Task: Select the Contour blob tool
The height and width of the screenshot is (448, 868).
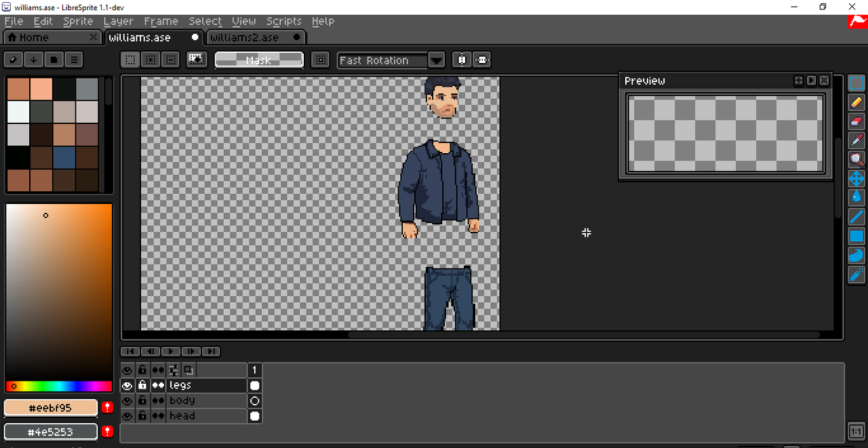Action: [856, 256]
